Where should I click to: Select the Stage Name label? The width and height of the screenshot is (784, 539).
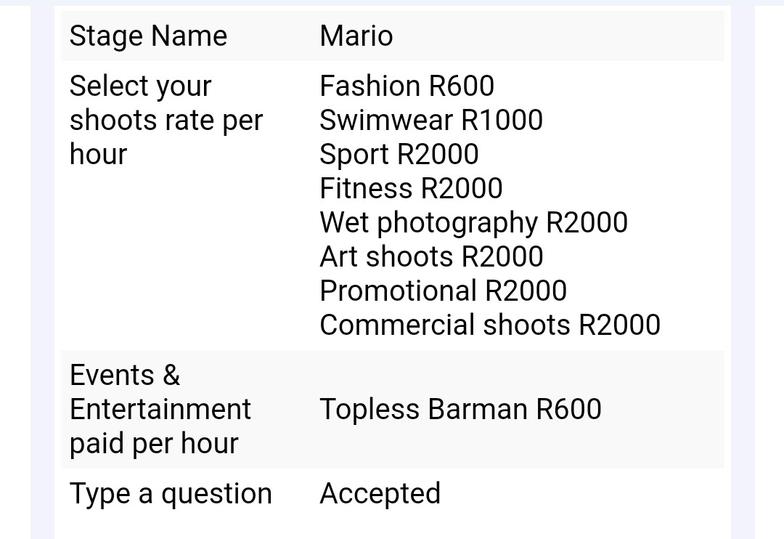pyautogui.click(x=148, y=36)
